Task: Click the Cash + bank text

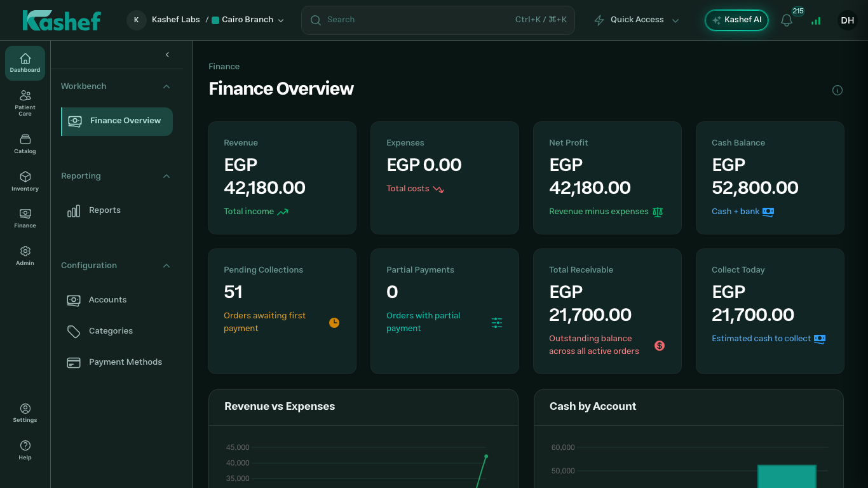Action: click(736, 212)
